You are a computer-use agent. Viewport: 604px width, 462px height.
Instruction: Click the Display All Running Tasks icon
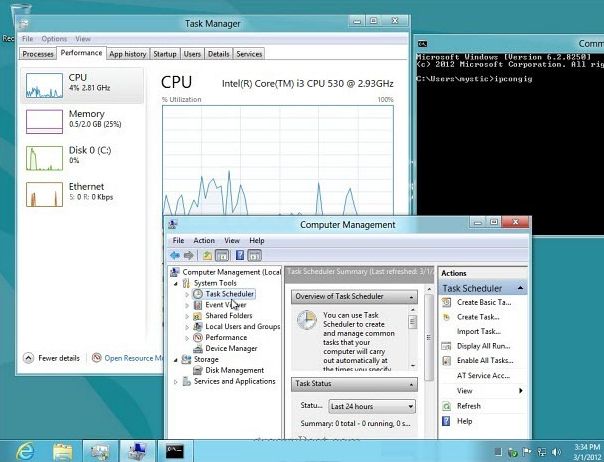[x=446, y=346]
